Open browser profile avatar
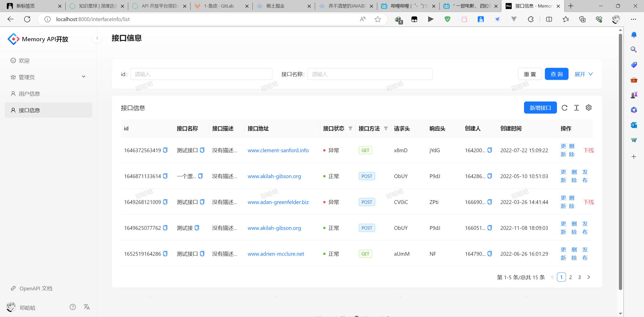Screen dimensions: 644x317 pos(616,19)
